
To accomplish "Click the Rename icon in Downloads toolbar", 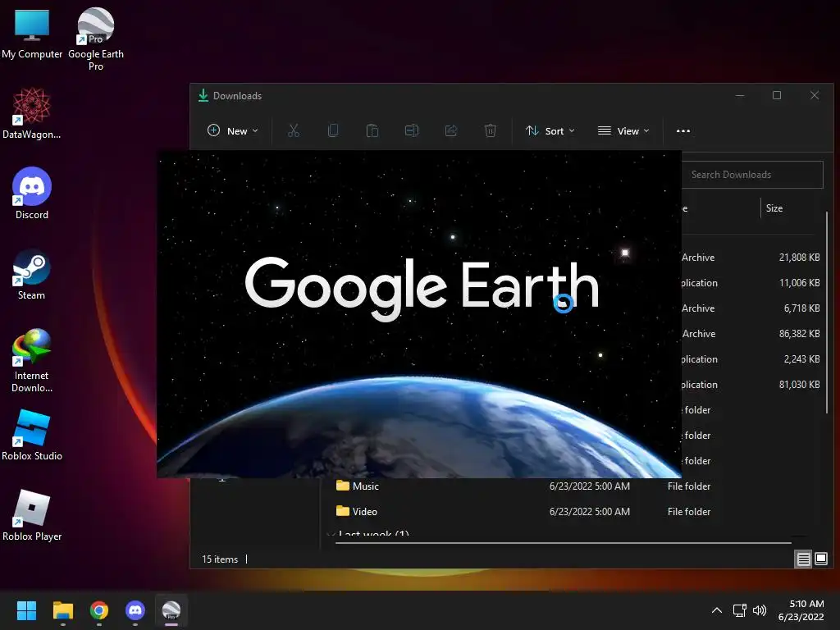I will [x=412, y=130].
